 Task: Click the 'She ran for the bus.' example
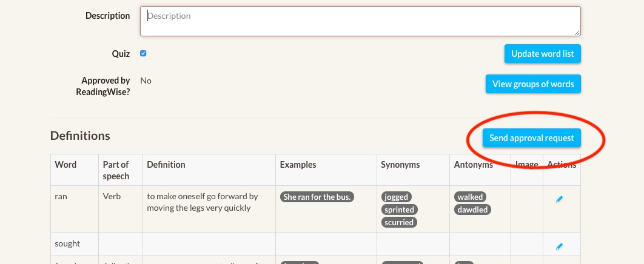pos(317,197)
